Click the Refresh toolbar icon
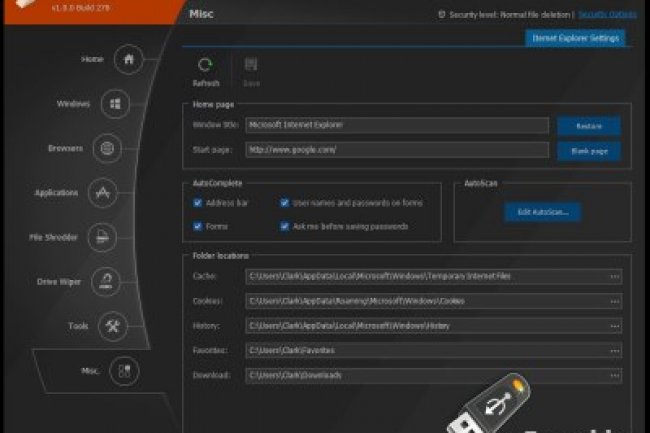 point(205,65)
